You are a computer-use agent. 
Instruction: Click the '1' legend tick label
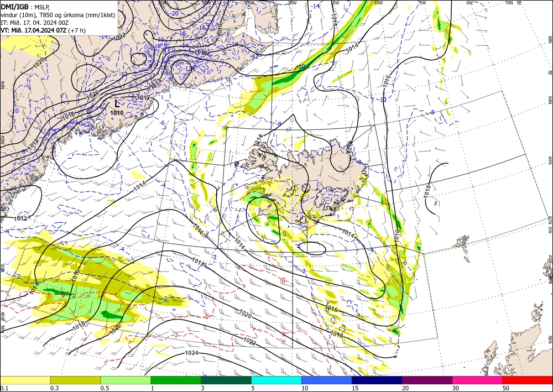pos(153,388)
